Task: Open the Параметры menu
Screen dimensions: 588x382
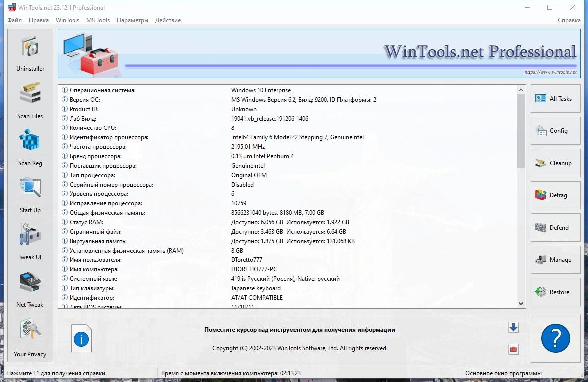Action: [133, 20]
